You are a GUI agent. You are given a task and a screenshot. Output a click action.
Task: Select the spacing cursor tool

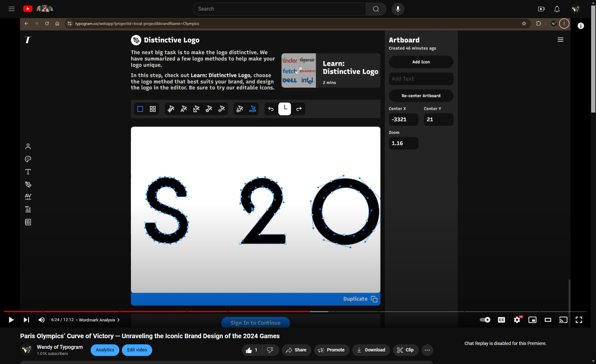click(x=221, y=109)
